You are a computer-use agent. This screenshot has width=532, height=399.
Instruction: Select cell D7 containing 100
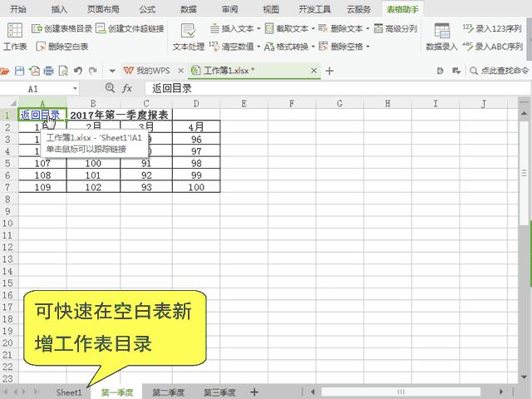(196, 187)
